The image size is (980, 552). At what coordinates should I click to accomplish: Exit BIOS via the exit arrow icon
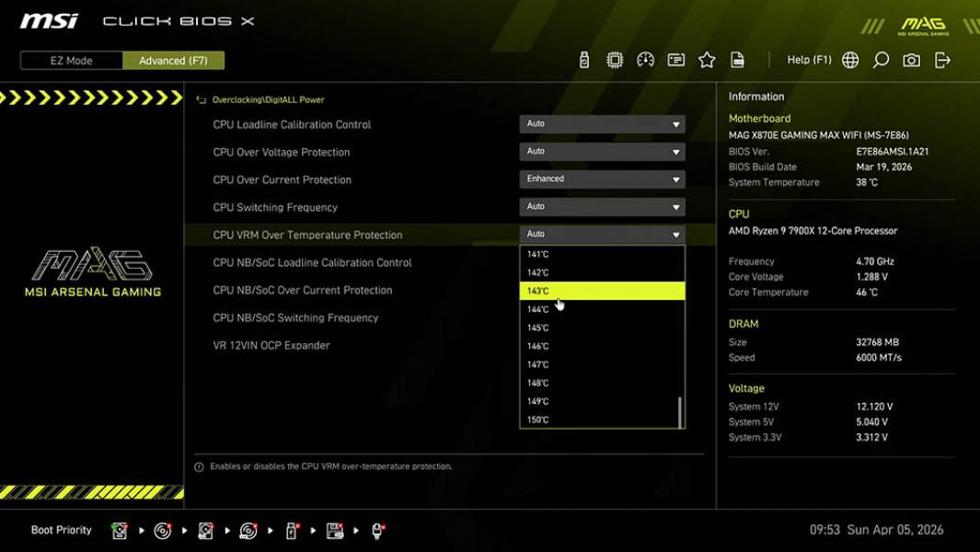[941, 59]
